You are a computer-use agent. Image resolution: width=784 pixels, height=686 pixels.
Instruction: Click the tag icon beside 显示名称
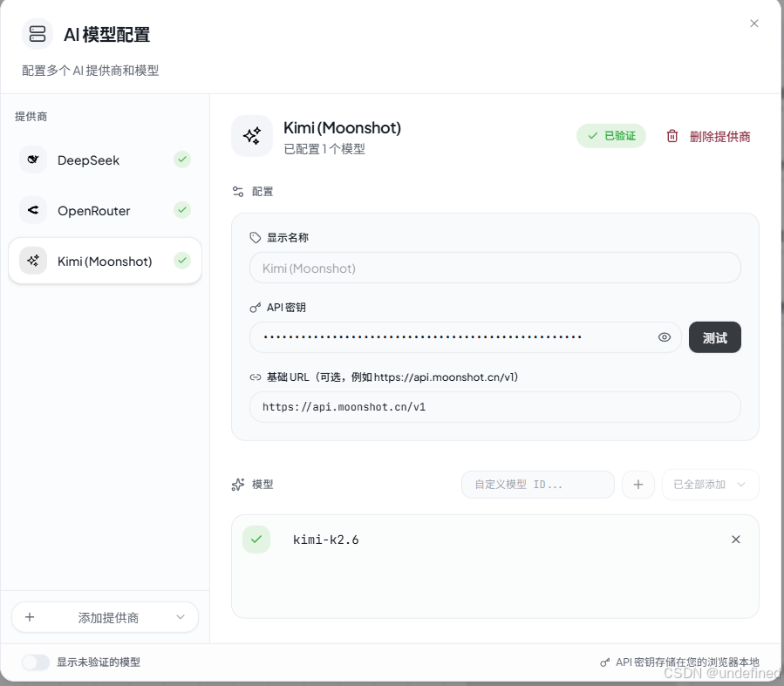click(x=255, y=237)
